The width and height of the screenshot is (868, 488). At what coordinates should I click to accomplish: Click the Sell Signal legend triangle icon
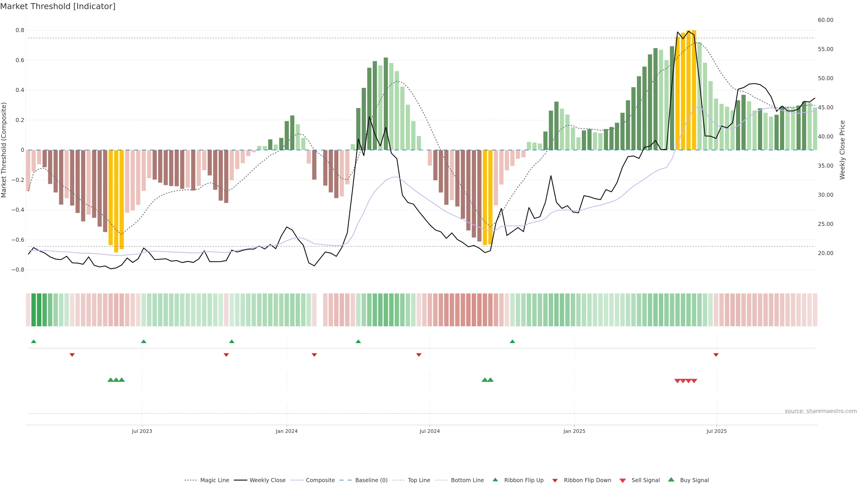pos(622,480)
